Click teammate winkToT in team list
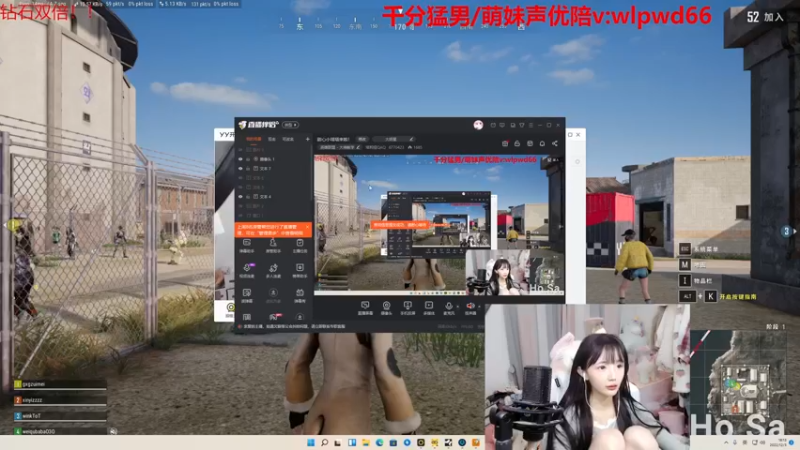800x450 pixels. tap(60, 416)
